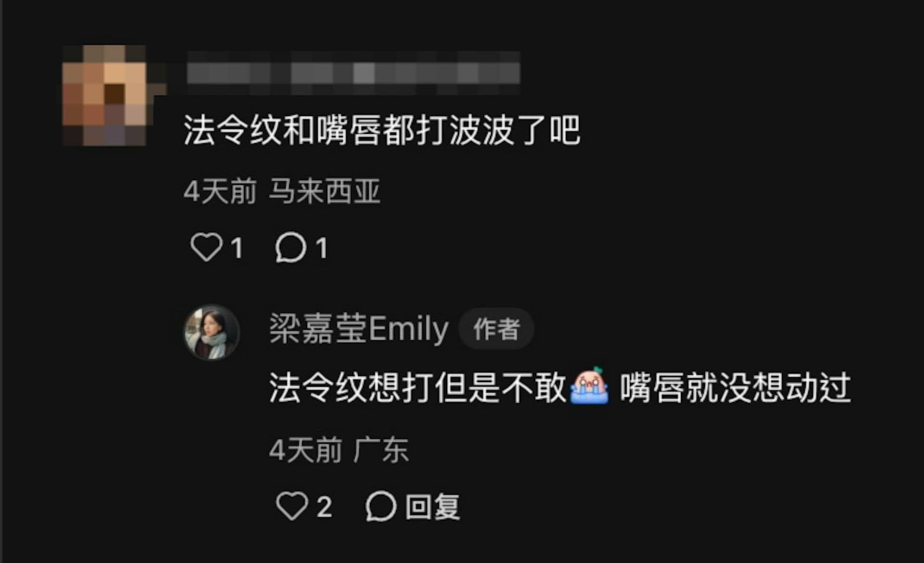Click speech bubble icon beside 回复
This screenshot has width=924, height=563.
coord(381,506)
